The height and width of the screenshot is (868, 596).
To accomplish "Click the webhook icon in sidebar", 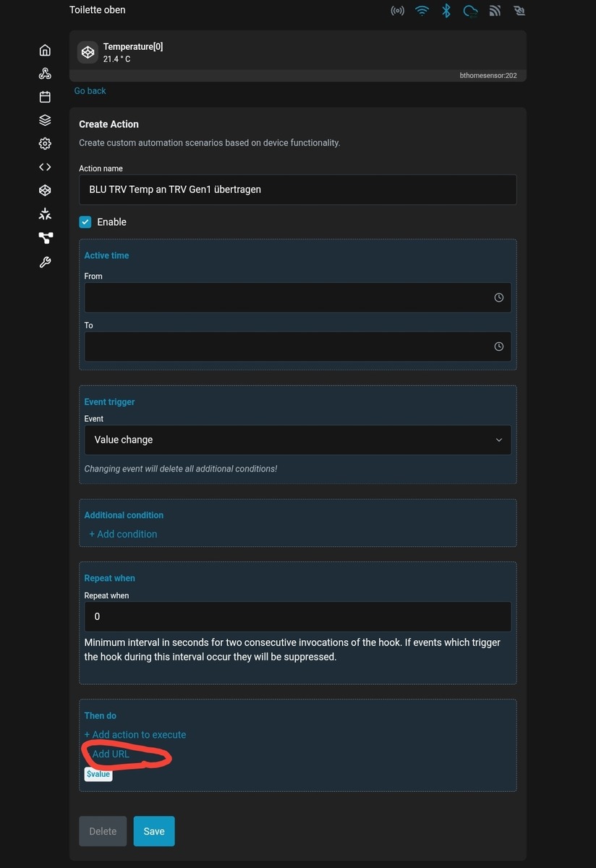I will [45, 74].
